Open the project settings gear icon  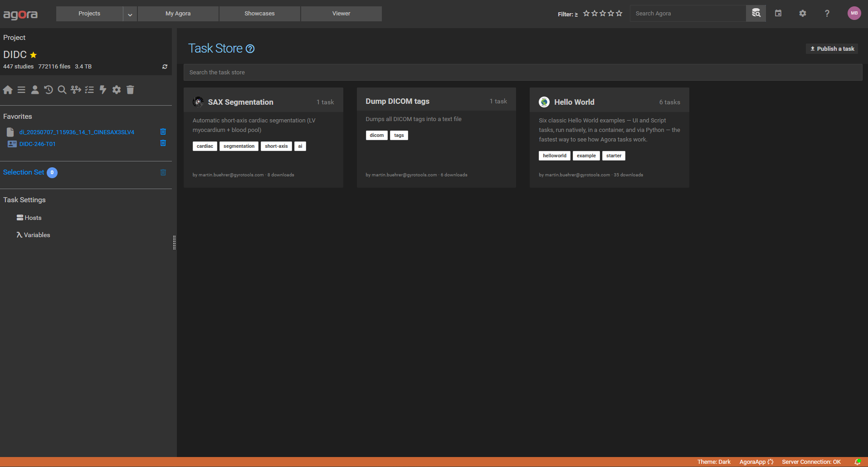coord(117,90)
